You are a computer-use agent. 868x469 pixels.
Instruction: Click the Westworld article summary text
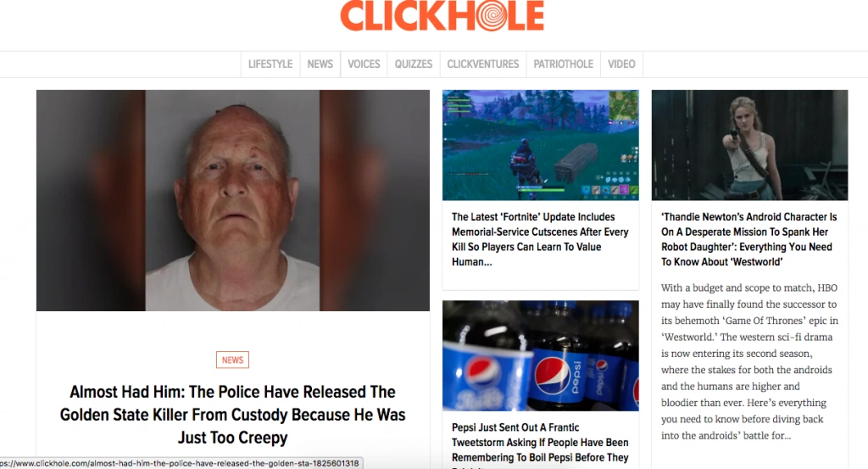pos(749,361)
